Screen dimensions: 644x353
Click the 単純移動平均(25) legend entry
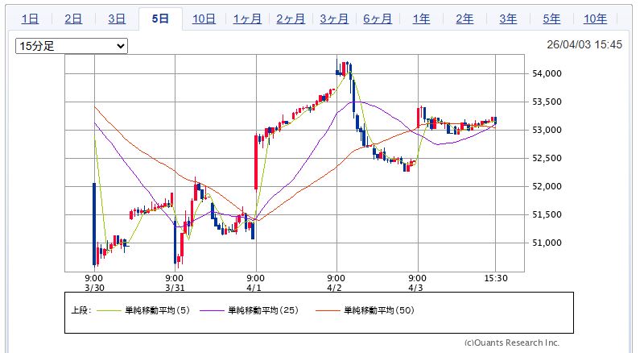point(261,309)
